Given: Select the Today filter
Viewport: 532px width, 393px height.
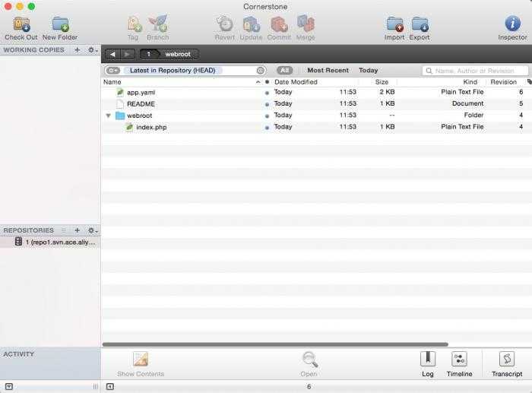Looking at the screenshot, I should pos(368,70).
